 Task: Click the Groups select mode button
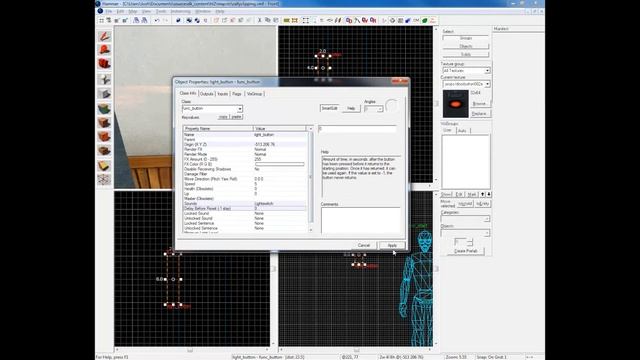466,38
